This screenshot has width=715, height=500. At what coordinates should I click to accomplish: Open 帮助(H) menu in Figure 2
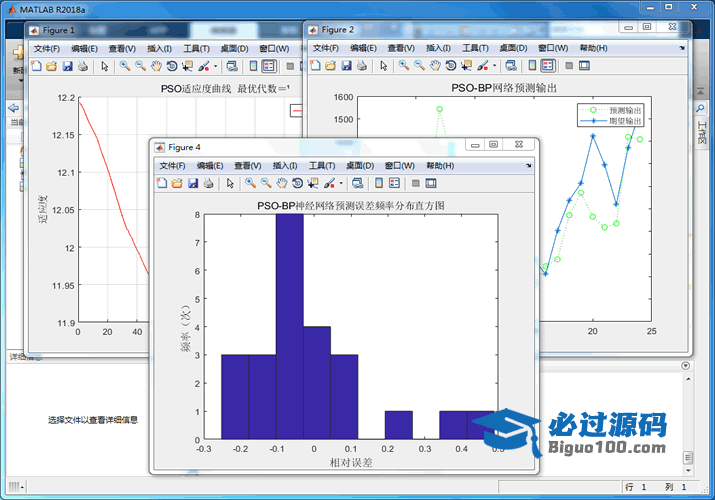click(x=593, y=48)
